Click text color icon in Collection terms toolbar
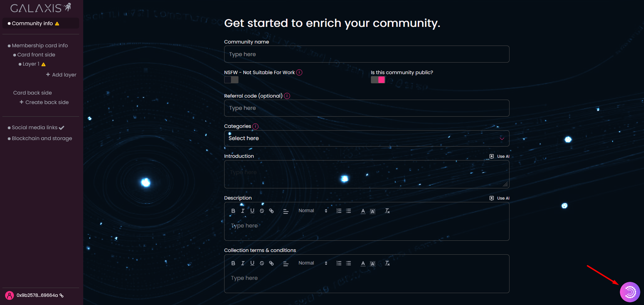Screen dimensions: 644x305 point(363,263)
